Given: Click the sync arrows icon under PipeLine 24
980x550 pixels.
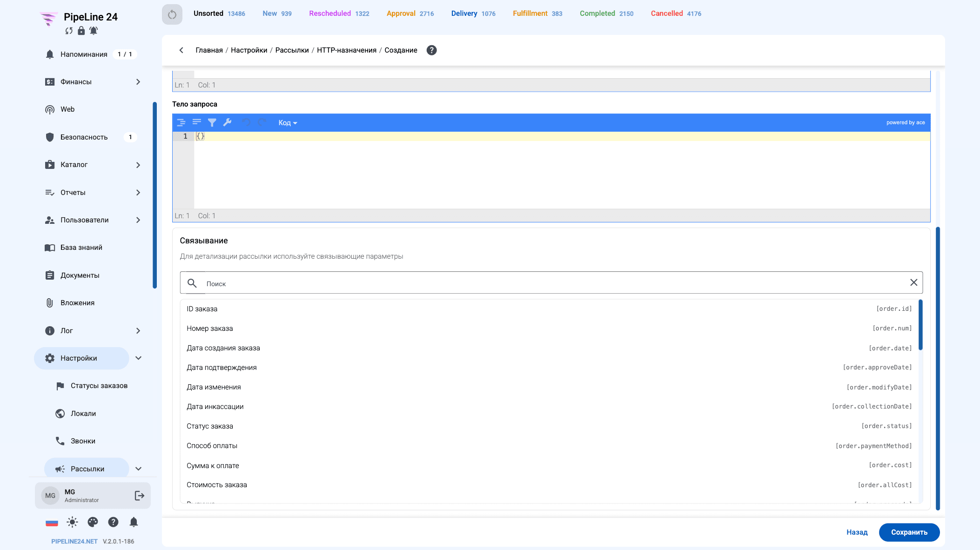Looking at the screenshot, I should (x=69, y=31).
